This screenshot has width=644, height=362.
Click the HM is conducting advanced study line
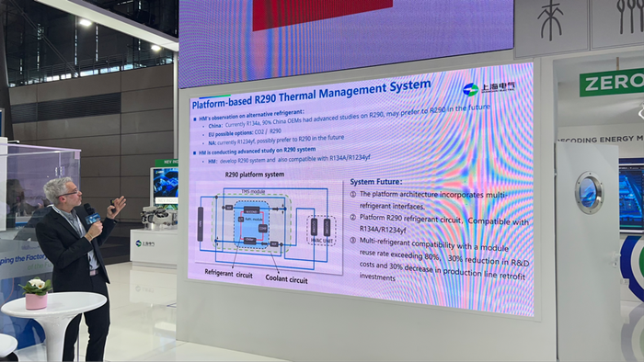254,151
